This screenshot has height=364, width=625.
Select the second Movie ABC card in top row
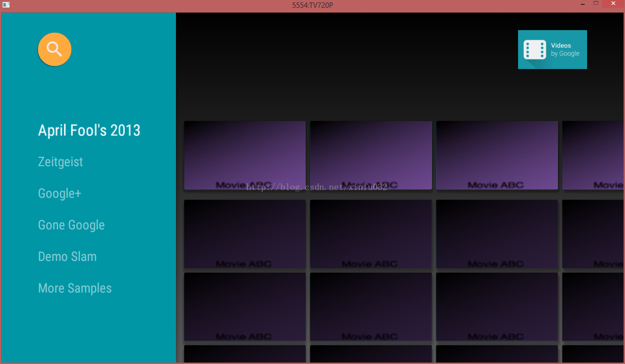pyautogui.click(x=371, y=155)
